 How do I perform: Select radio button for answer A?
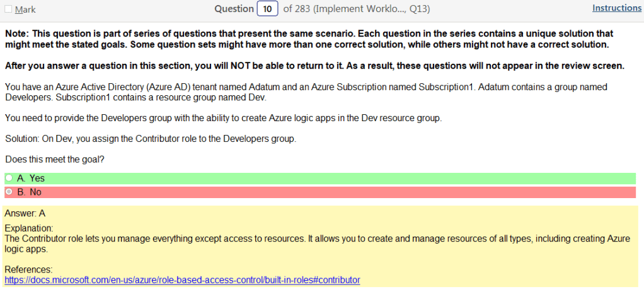(x=9, y=179)
